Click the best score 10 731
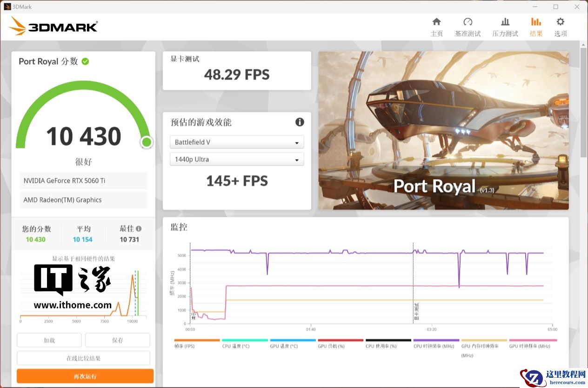Viewport: 588px width, 388px height. pyautogui.click(x=129, y=240)
